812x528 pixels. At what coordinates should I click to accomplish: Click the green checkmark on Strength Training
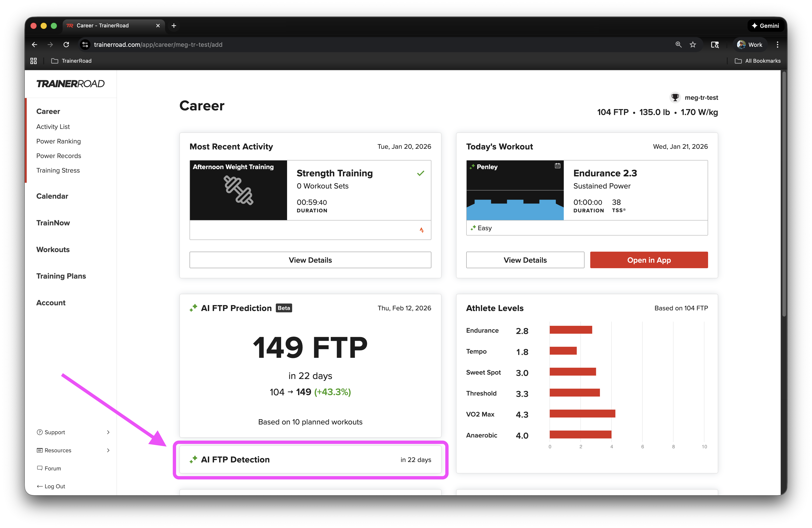pos(421,173)
